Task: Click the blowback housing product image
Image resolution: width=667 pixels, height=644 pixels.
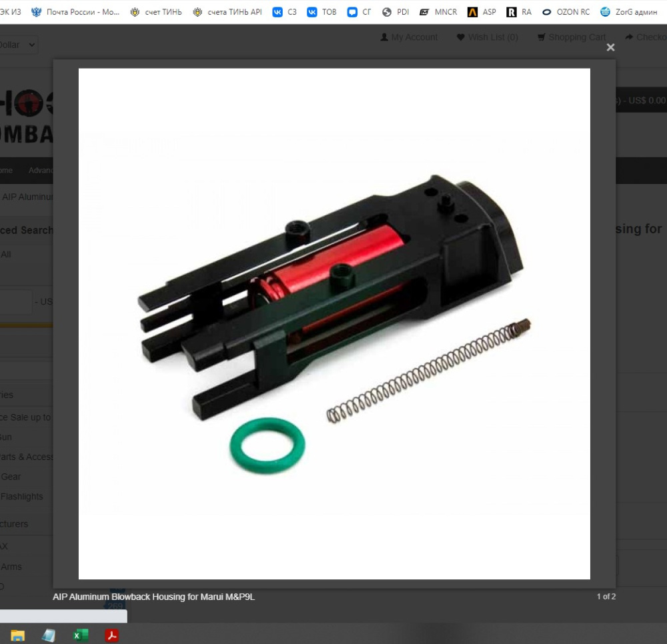Action: 334,324
